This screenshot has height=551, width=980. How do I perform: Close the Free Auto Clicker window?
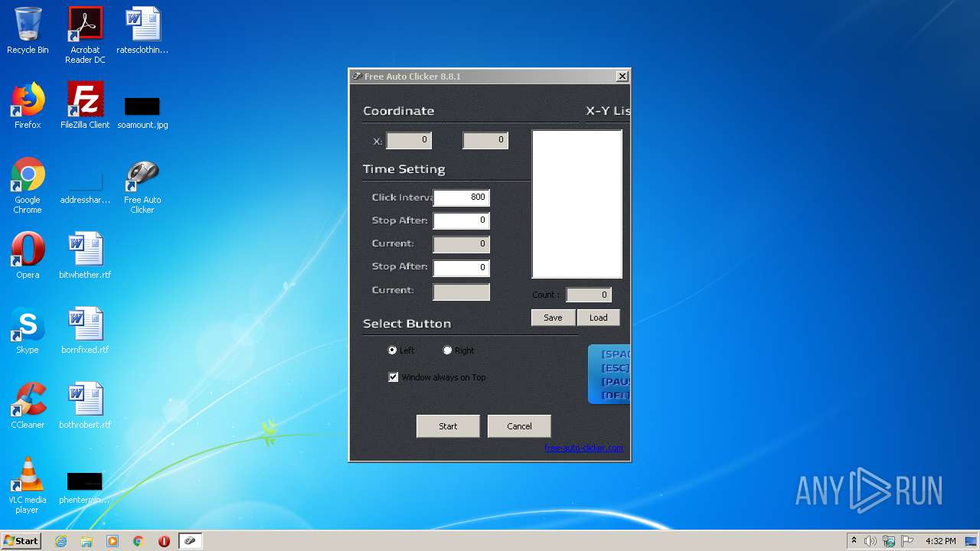(622, 76)
